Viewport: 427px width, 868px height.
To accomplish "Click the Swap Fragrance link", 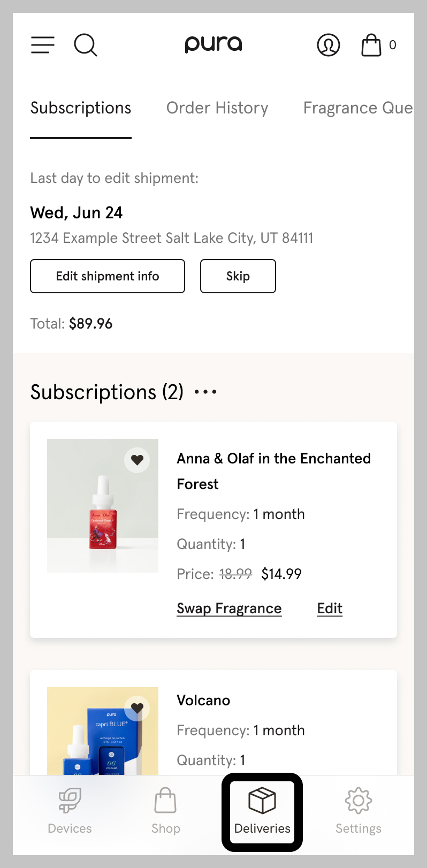I will [x=229, y=608].
